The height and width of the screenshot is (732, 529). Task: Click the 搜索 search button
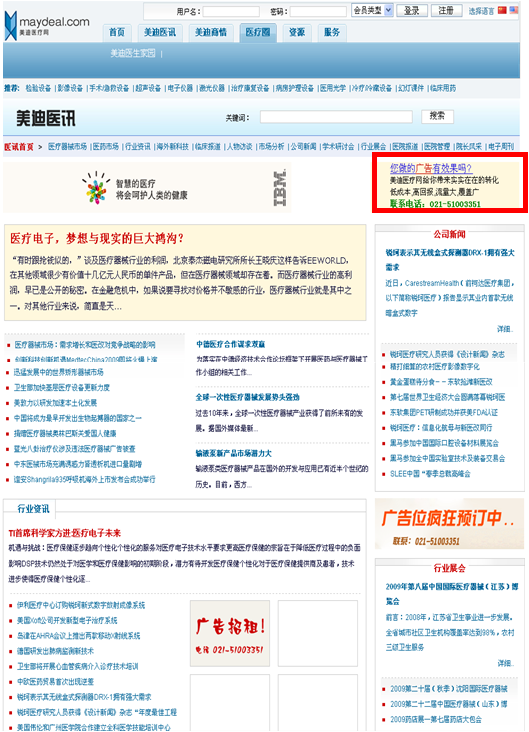pyautogui.click(x=437, y=116)
